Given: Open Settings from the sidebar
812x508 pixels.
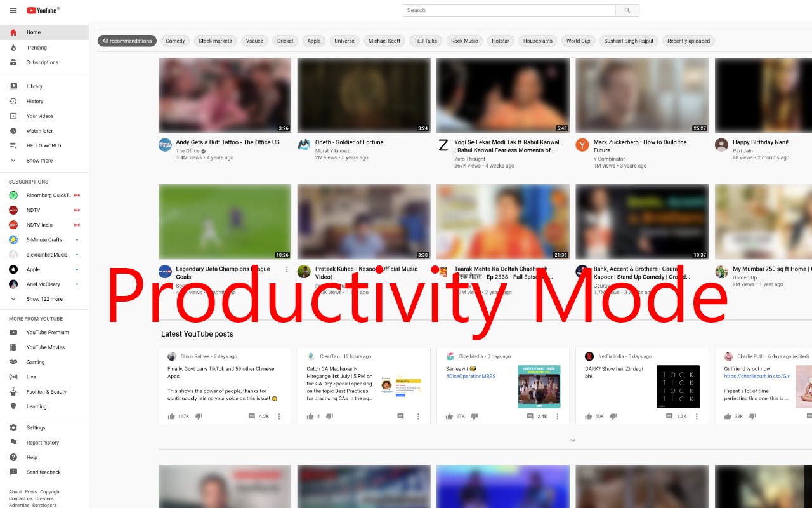Looking at the screenshot, I should click(36, 427).
